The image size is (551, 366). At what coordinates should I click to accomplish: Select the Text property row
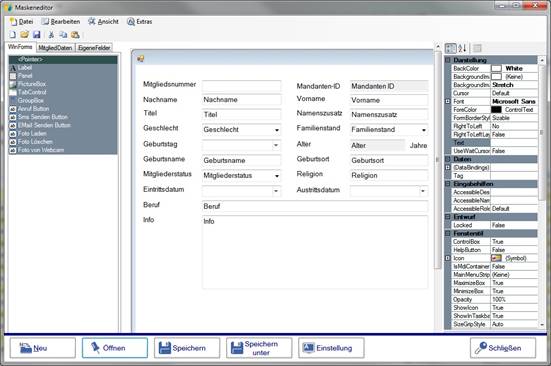(494, 143)
